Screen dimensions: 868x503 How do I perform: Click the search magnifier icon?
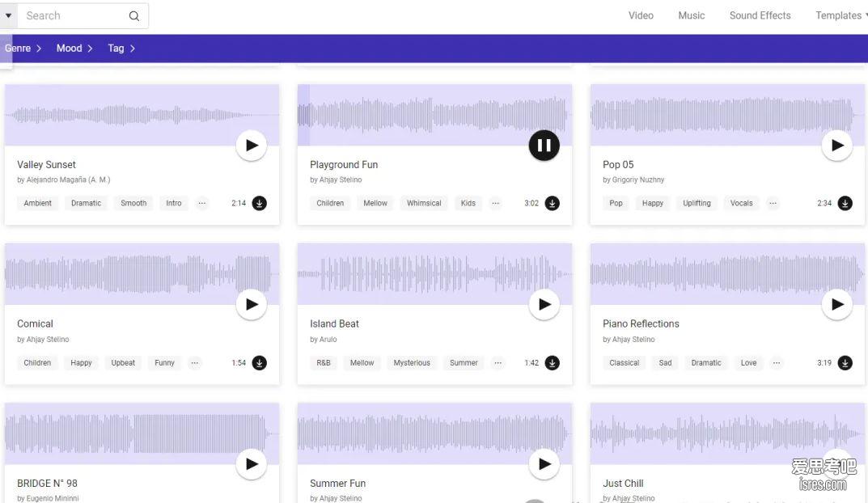pos(134,16)
